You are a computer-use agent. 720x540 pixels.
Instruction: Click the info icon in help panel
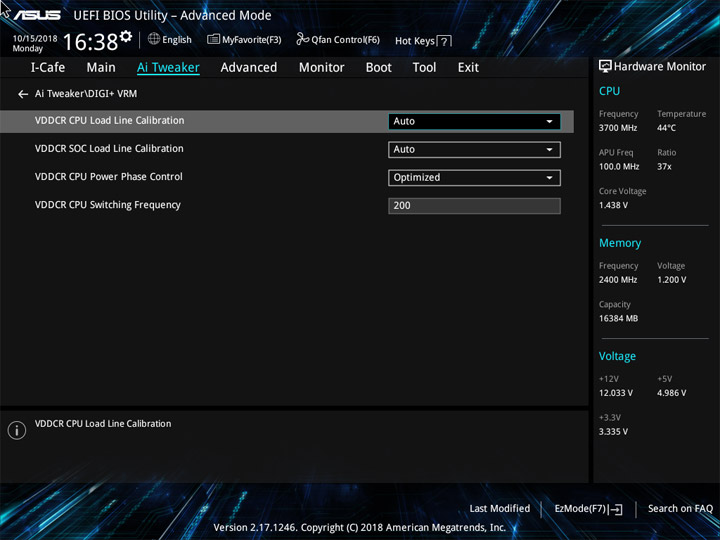click(x=17, y=430)
